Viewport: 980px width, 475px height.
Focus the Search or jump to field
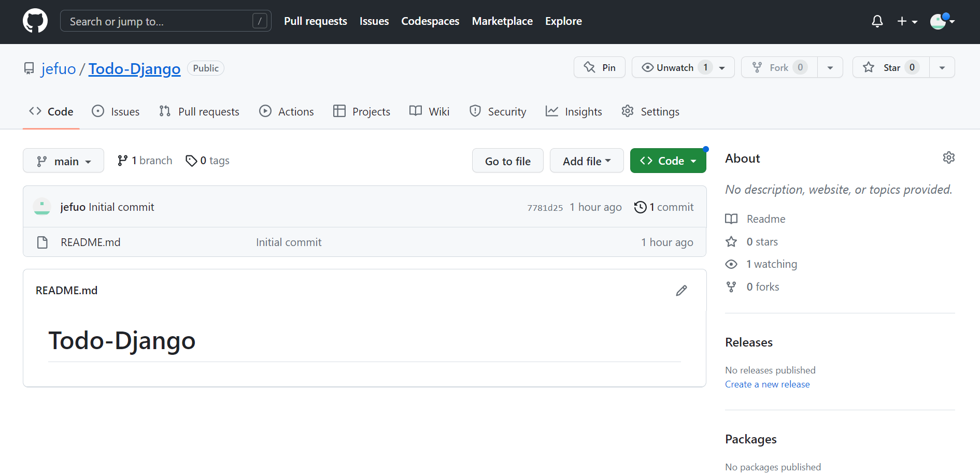click(166, 21)
